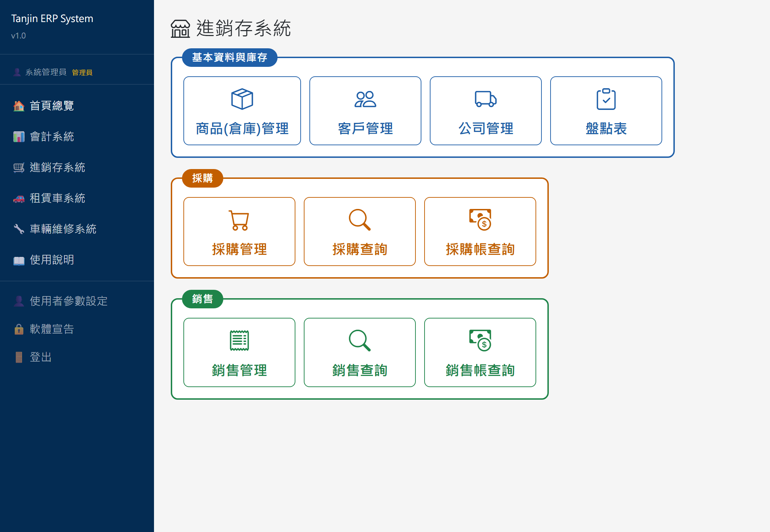This screenshot has width=770, height=532.
Task: Click the magnifier icon in 銷售查詢 card
Action: [x=359, y=341]
